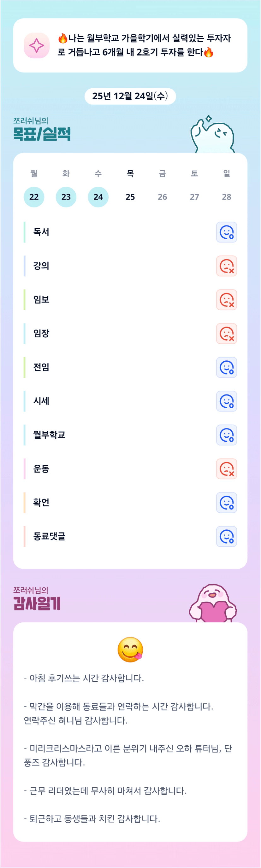Click the 독서 smiley status icon

coord(226,232)
